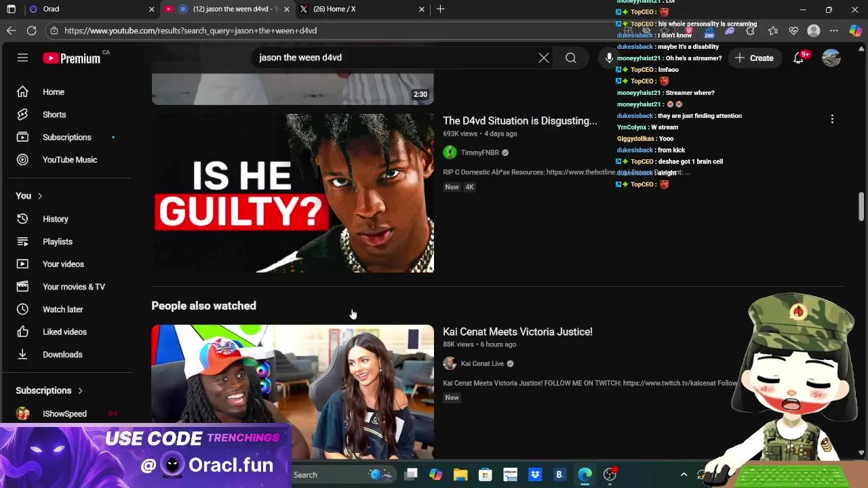
Task: Click Kai Cenat Live channel avatar
Action: (450, 363)
